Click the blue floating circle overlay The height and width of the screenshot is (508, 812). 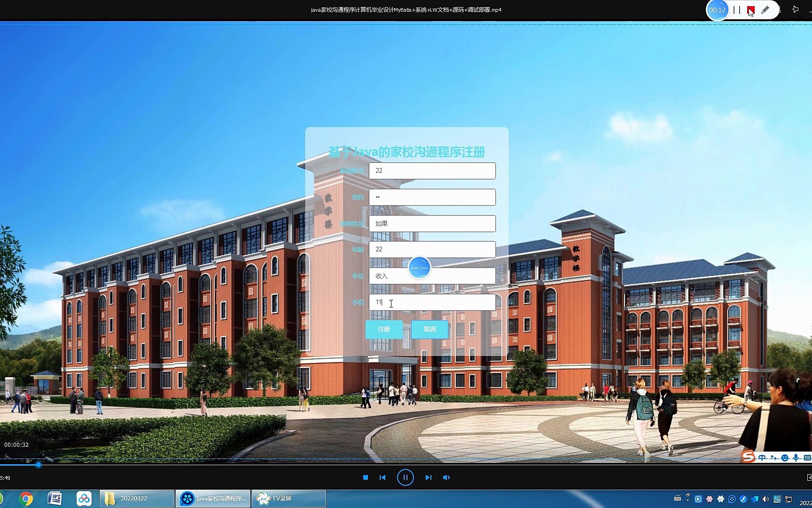(419, 268)
